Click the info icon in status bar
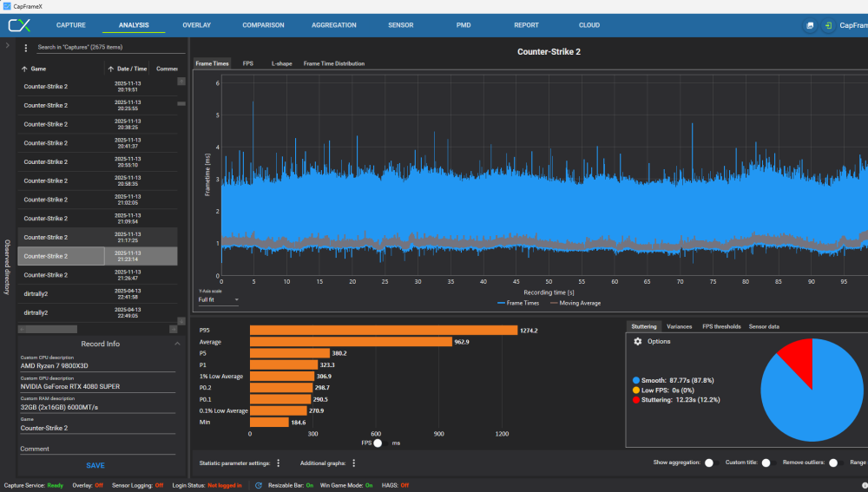Viewport: 868px width, 492px height. point(864,485)
